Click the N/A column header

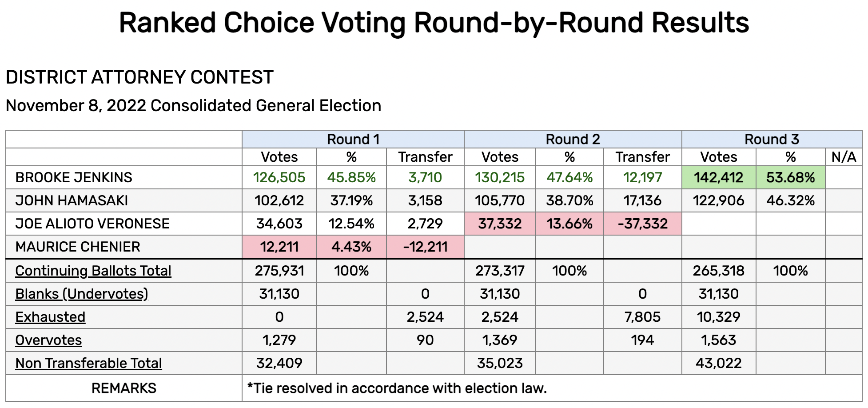pos(844,157)
